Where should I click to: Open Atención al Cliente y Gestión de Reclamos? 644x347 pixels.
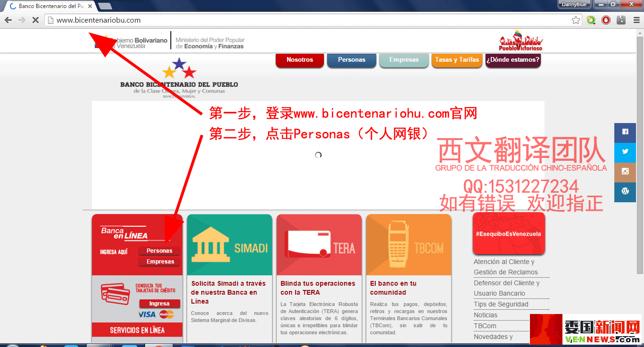coord(506,267)
